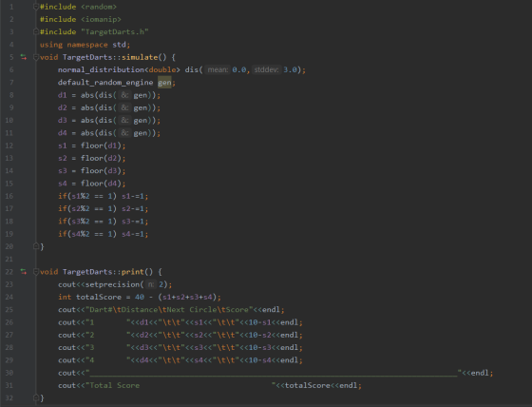
Task: Click the long underscore string on line 30
Action: coord(274,373)
